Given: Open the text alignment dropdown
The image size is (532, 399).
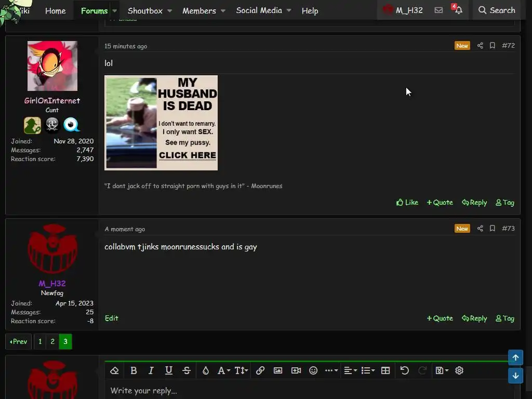Looking at the screenshot, I should pos(350,370).
